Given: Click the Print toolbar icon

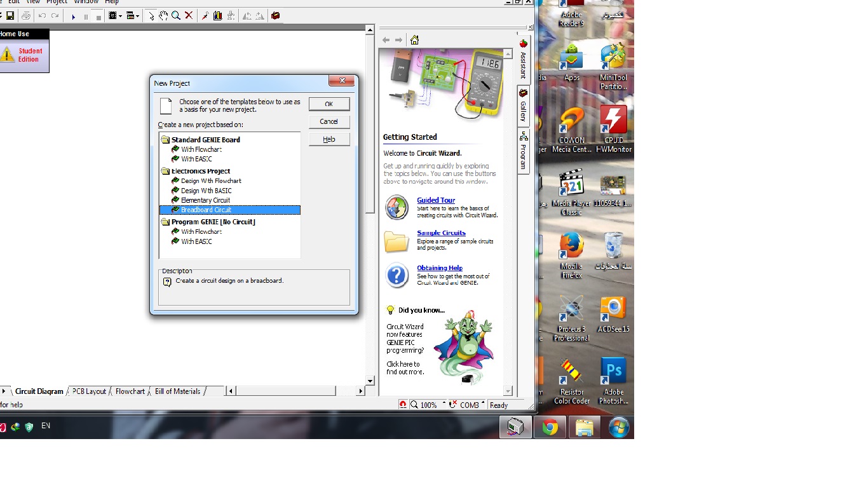Looking at the screenshot, I should point(26,16).
